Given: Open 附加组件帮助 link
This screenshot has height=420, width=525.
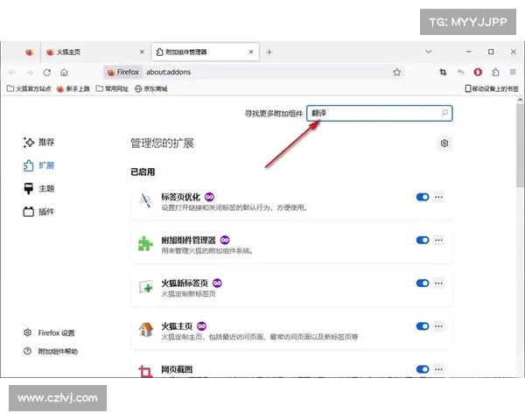Looking at the screenshot, I should [x=51, y=352].
